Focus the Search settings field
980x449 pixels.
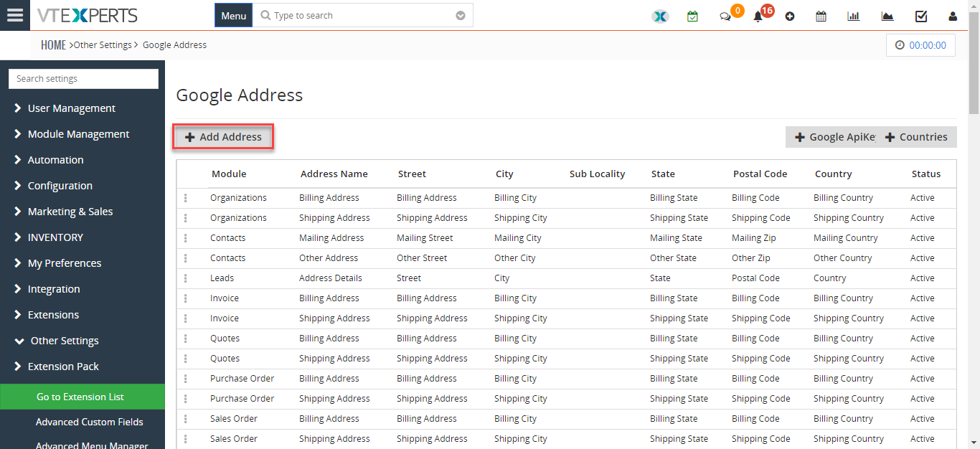tap(83, 79)
